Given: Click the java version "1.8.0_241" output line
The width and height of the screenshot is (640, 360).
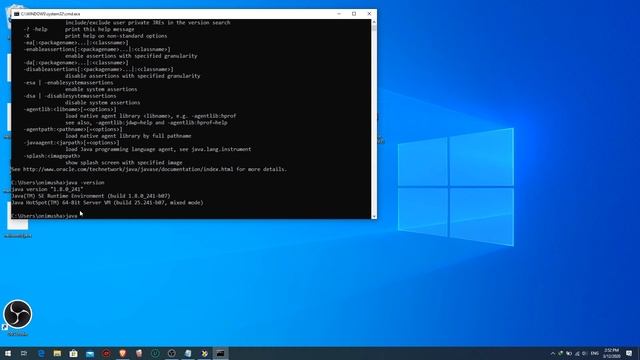Looking at the screenshot, I should point(47,189).
